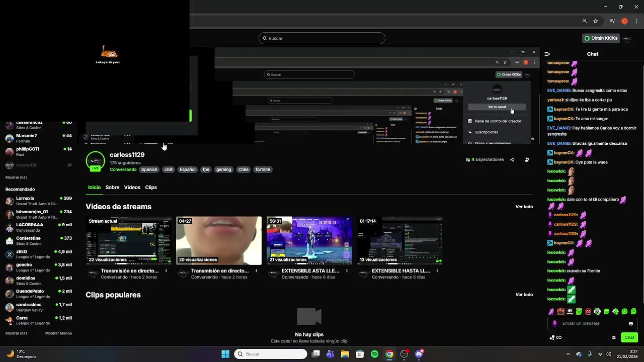Click the Windows taskbar search box

tap(271, 354)
